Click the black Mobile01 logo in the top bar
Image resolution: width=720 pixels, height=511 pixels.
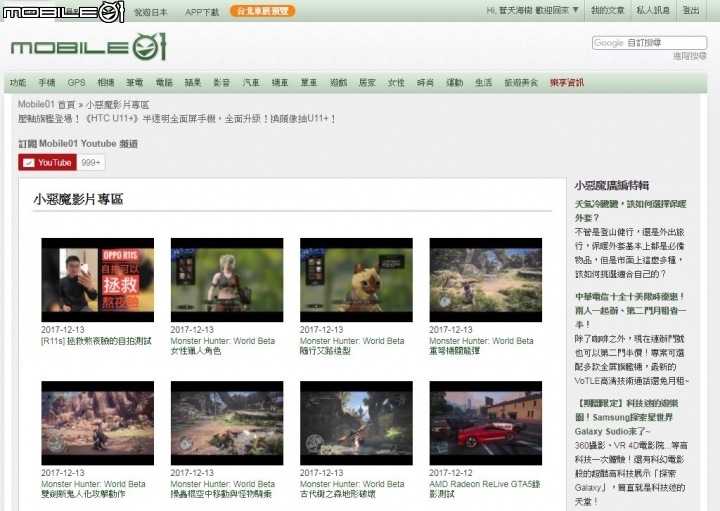tap(63, 11)
